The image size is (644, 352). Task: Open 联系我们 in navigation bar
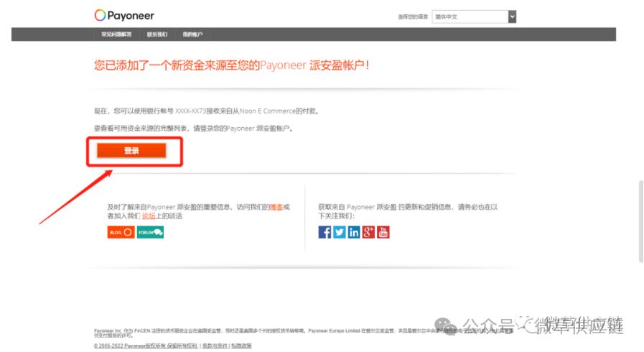(x=157, y=34)
